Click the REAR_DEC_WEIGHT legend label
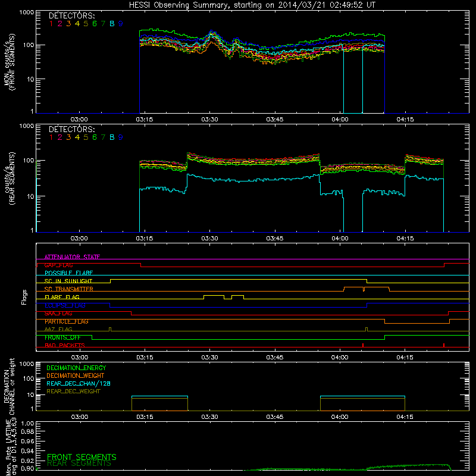The height and width of the screenshot is (476, 476). point(73,392)
